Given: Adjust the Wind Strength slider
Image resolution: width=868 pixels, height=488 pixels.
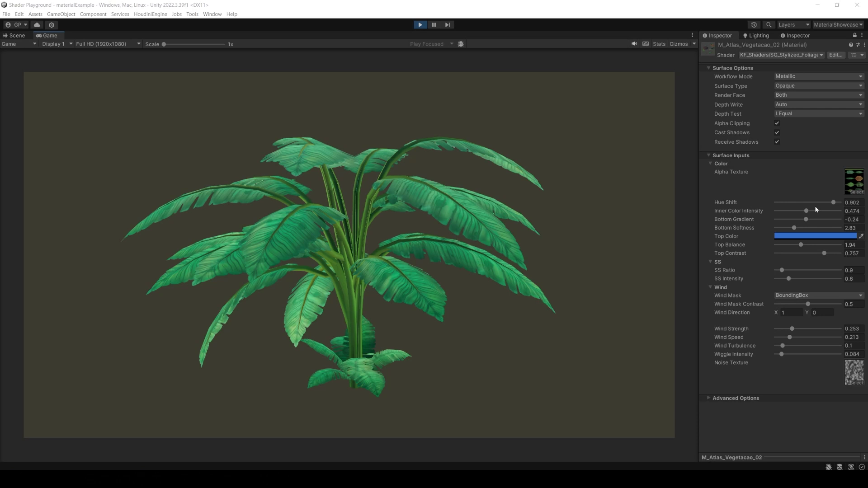Looking at the screenshot, I should 807,329.
